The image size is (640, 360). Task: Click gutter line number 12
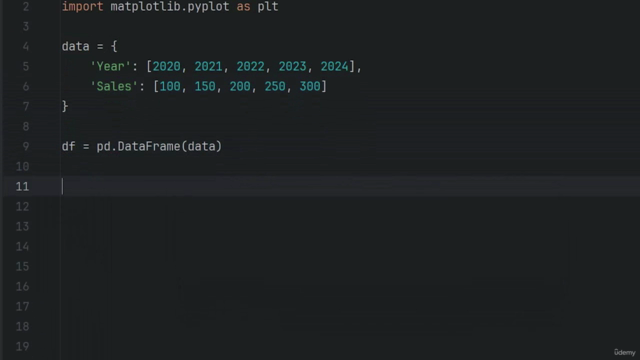click(x=22, y=207)
